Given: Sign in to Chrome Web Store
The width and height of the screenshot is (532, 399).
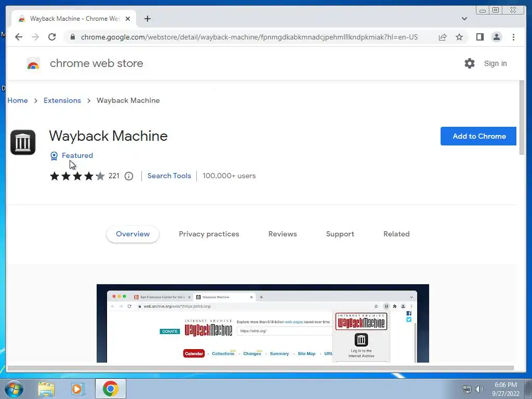Looking at the screenshot, I should (x=495, y=63).
